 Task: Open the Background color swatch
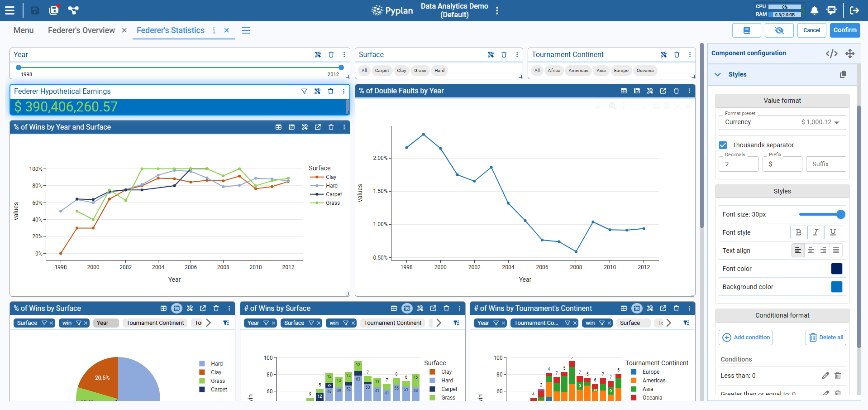tap(836, 287)
